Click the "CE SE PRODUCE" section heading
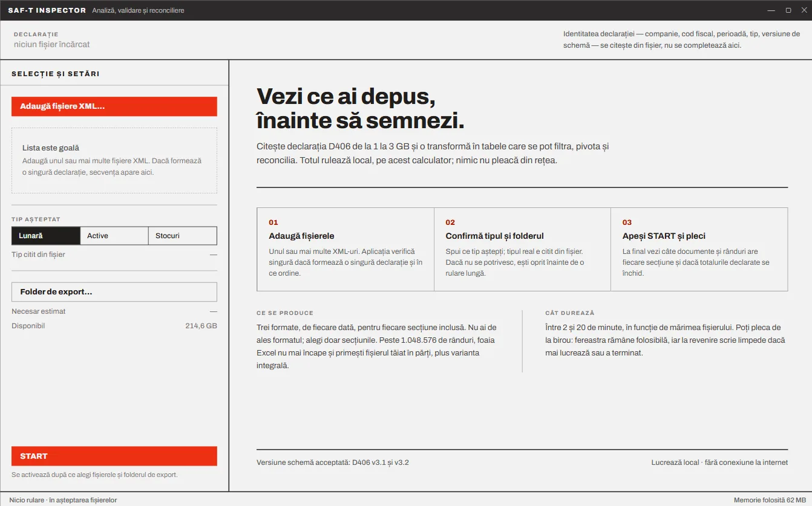 pos(285,313)
